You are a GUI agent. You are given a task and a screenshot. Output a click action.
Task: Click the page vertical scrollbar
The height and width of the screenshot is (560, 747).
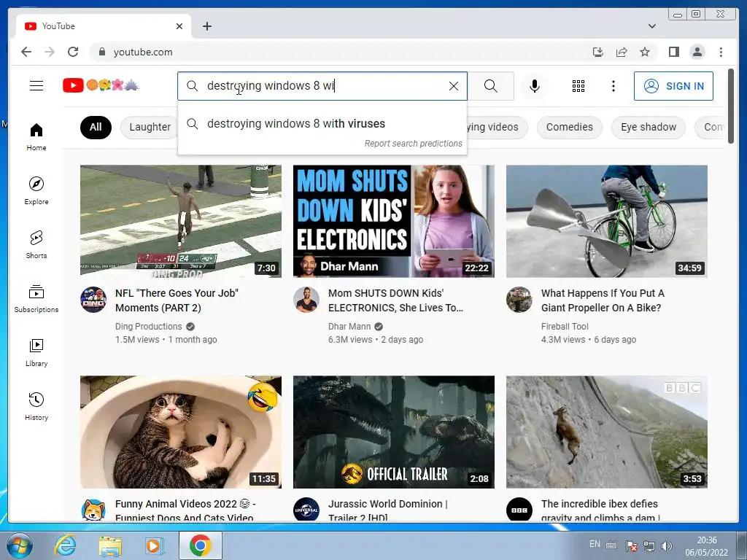731,106
